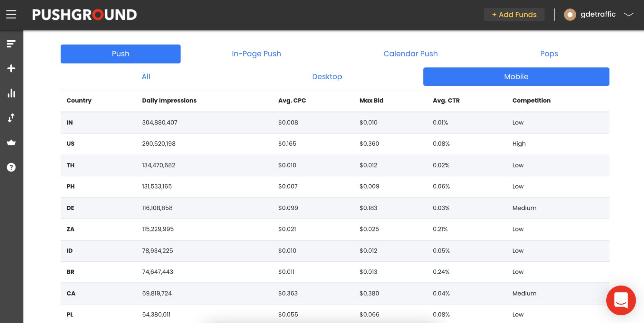The image size is (644, 323).
Task: Select the All devices filter
Action: tap(146, 76)
